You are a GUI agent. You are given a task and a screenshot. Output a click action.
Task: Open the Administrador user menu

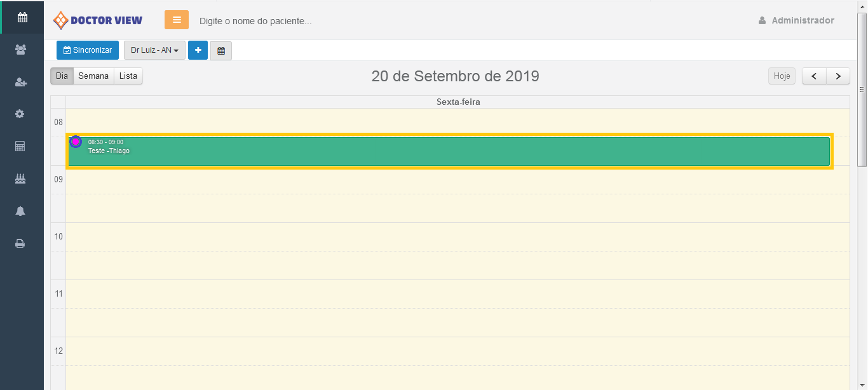[796, 20]
